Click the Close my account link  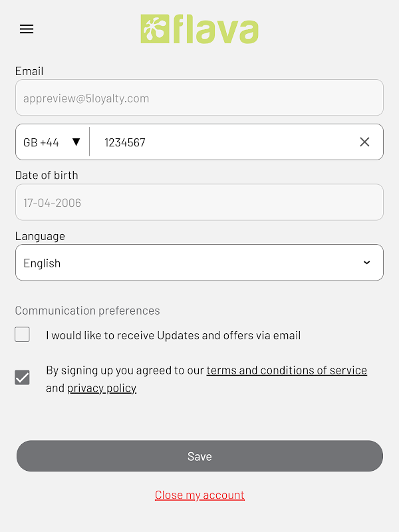click(199, 495)
